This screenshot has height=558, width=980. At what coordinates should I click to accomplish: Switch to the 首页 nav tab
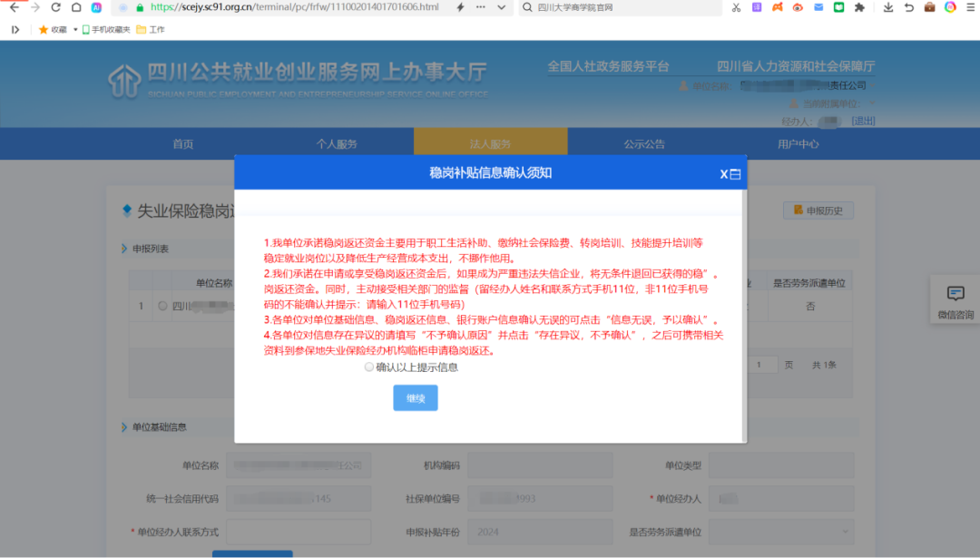183,144
